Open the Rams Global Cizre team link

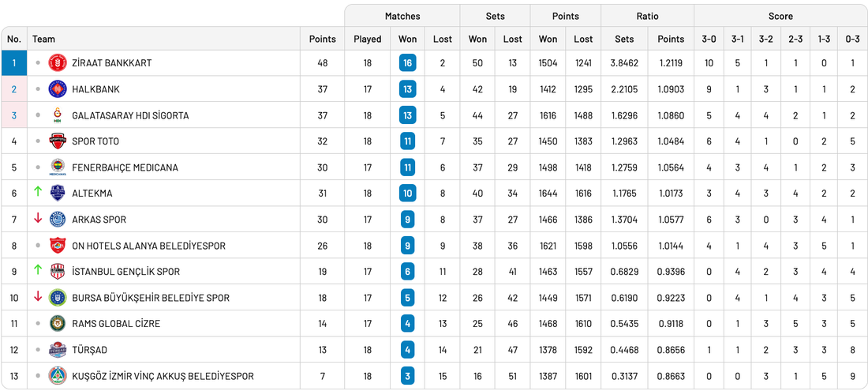pyautogui.click(x=115, y=324)
